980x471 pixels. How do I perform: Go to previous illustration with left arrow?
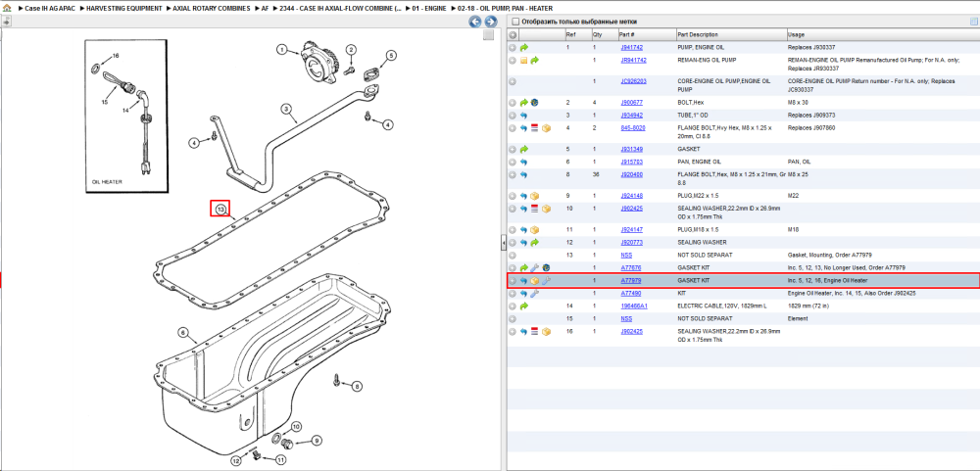[475, 22]
